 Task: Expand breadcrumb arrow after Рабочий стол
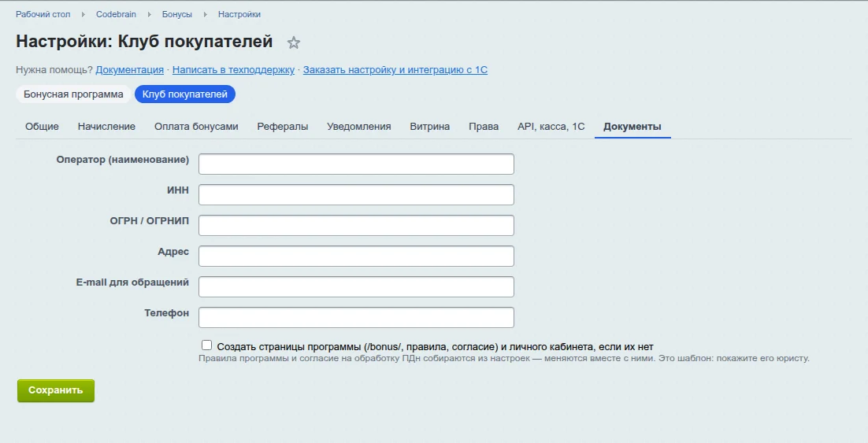tap(83, 14)
